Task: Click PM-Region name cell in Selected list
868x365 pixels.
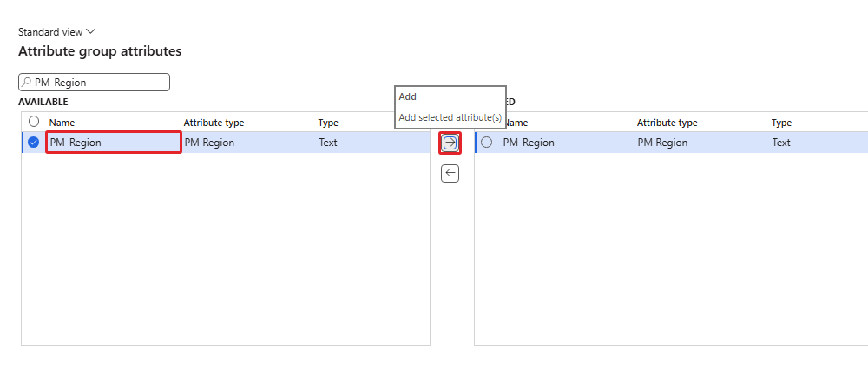Action: click(x=529, y=143)
